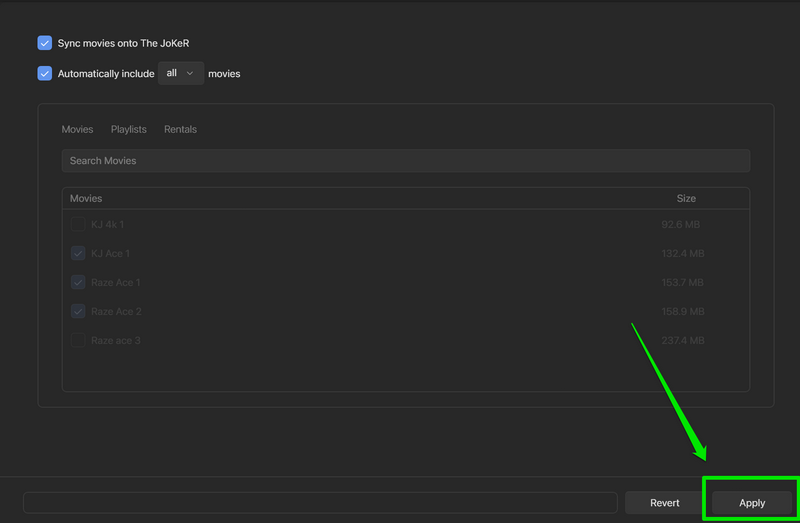Screen dimensions: 800x523
Task: Open the 'all' movies dropdown
Action: [180, 73]
